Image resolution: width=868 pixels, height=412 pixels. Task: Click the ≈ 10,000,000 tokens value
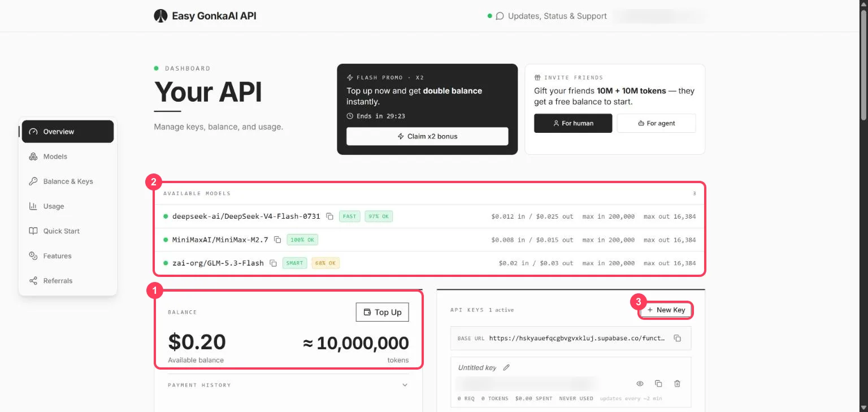pos(355,343)
